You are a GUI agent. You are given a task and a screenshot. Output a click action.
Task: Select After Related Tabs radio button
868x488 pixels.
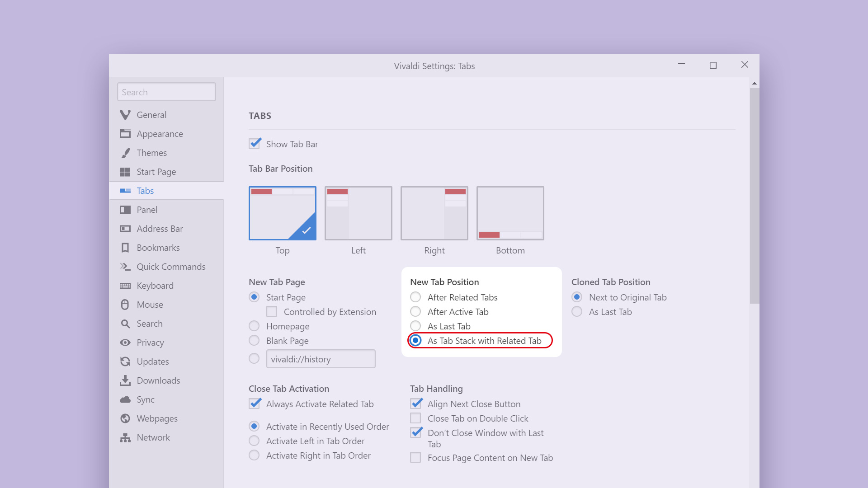pos(416,297)
